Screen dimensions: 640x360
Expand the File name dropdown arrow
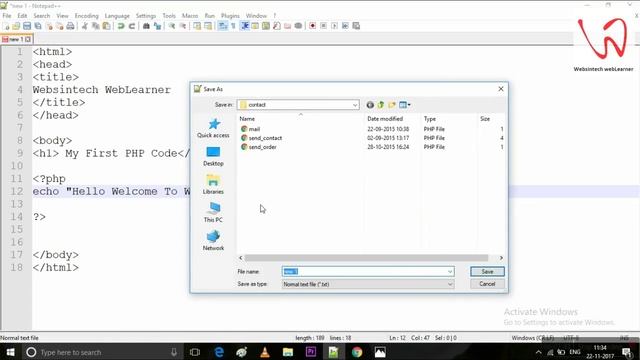[x=450, y=271]
